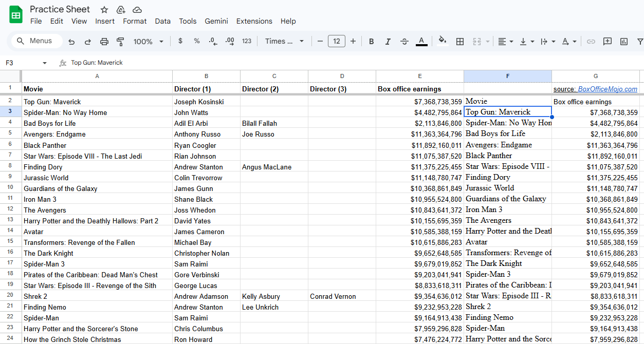Viewport: 644px width, 344px height.
Task: Apply strikethrough formatting
Action: tap(404, 41)
